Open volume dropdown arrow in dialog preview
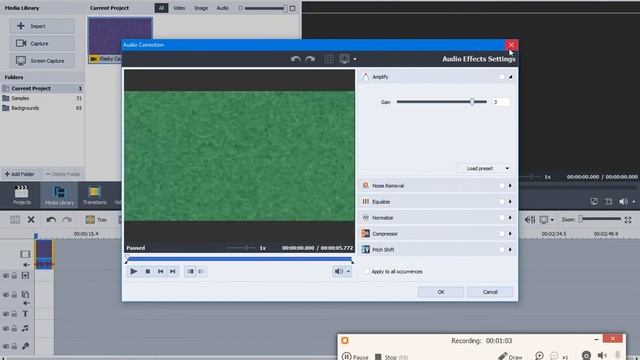This screenshot has width=640, height=360. click(348, 271)
